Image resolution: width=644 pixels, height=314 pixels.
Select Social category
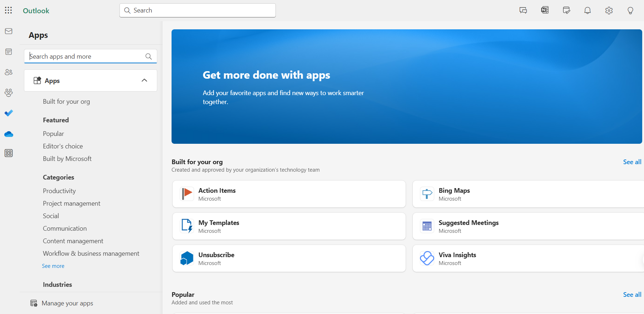[51, 216]
